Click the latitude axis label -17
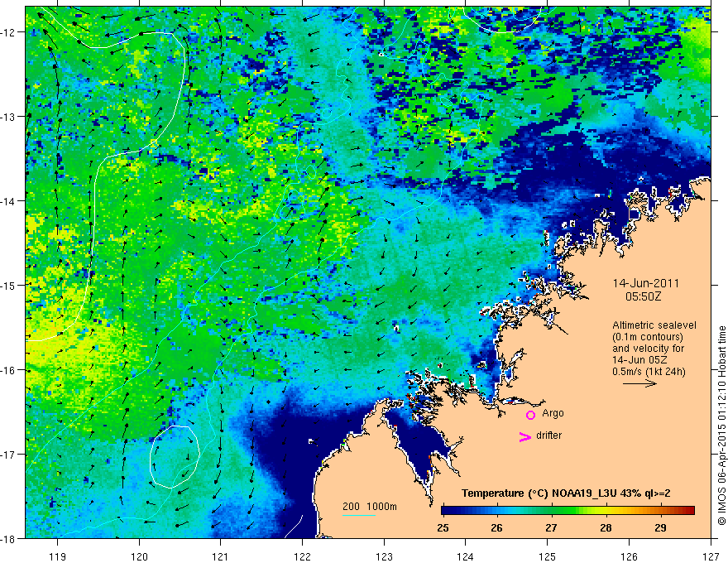 coord(8,455)
